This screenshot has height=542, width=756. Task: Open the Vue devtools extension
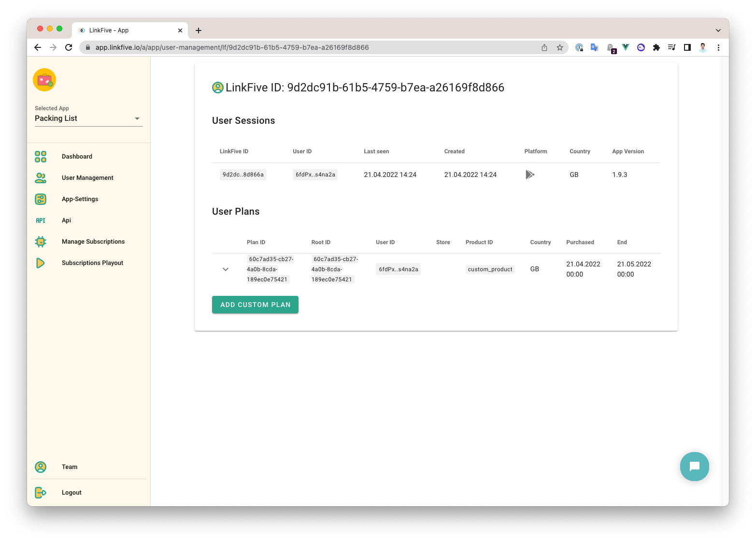tap(626, 47)
